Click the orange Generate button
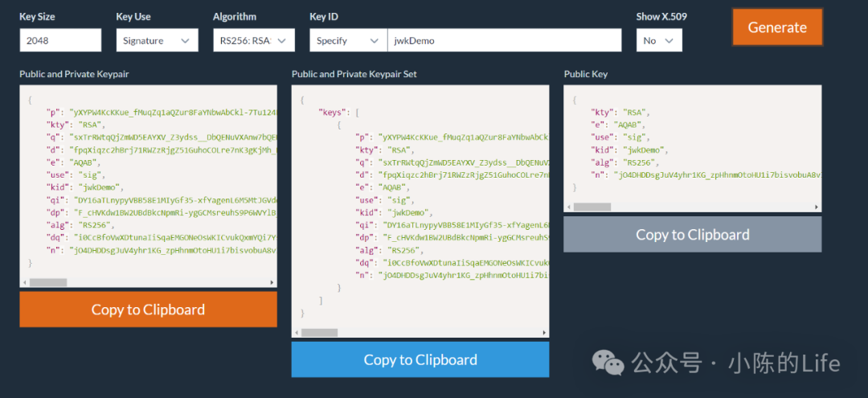Image resolution: width=868 pixels, height=398 pixels. click(x=777, y=27)
